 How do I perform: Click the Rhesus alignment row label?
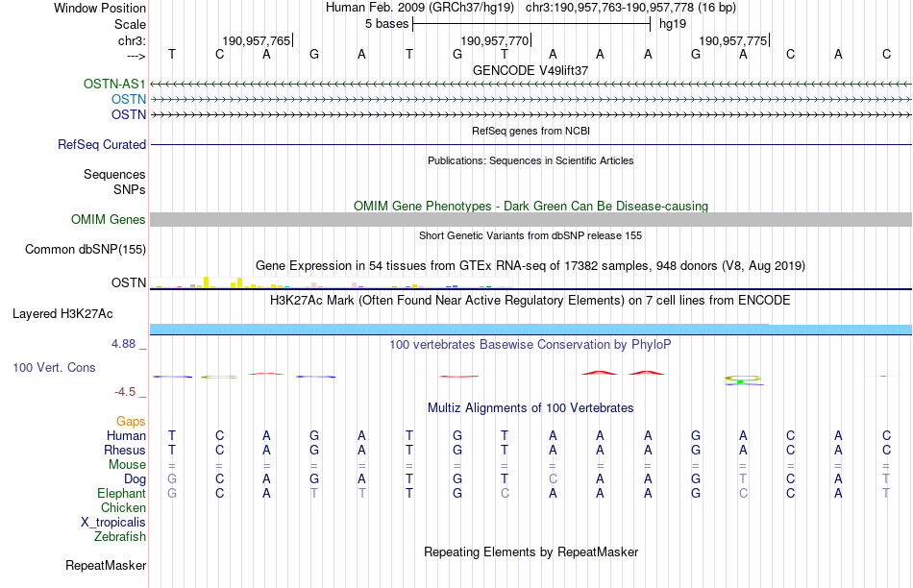coord(125,450)
